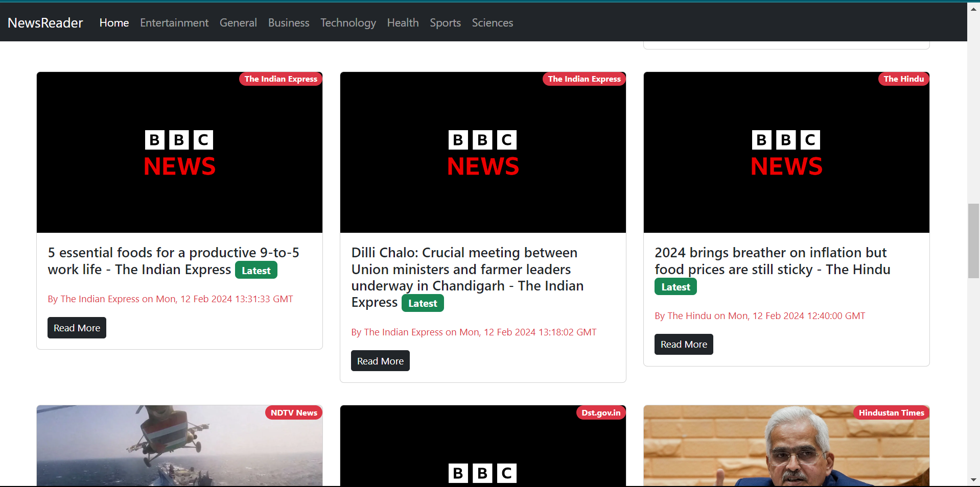
Task: Click the Latest badge on the inflation article
Action: coord(675,286)
